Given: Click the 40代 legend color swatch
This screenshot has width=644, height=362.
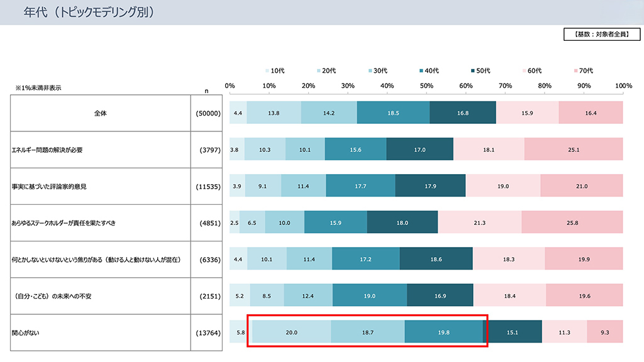Looking at the screenshot, I should coord(421,70).
